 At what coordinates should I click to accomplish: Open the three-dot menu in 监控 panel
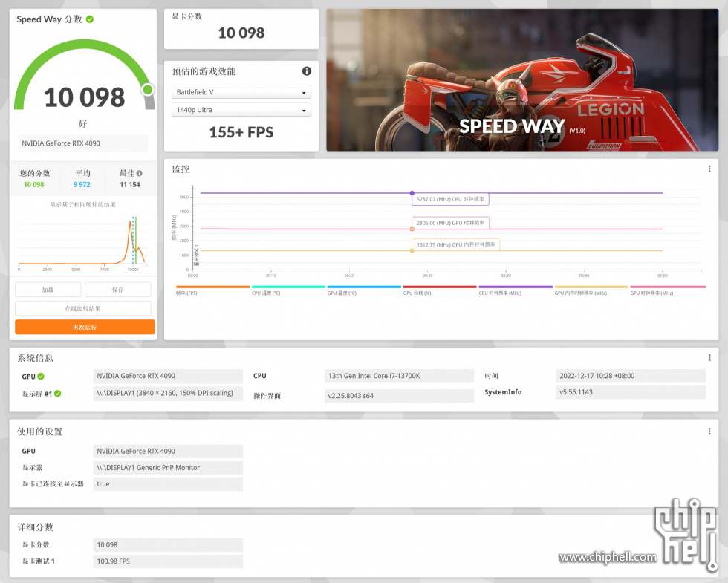click(709, 169)
